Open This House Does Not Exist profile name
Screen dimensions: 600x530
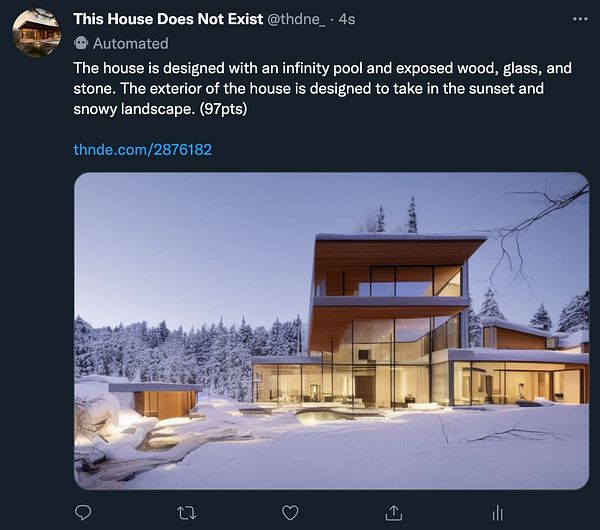[x=168, y=19]
